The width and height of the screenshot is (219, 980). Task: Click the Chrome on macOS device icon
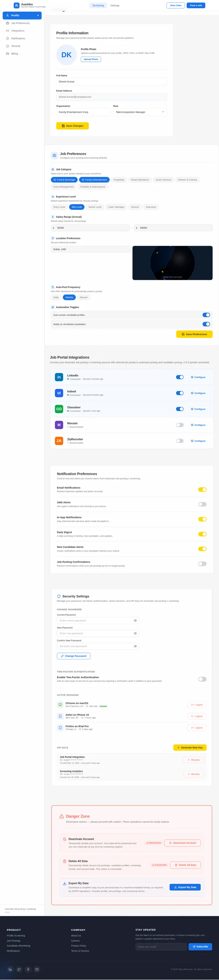click(60, 705)
